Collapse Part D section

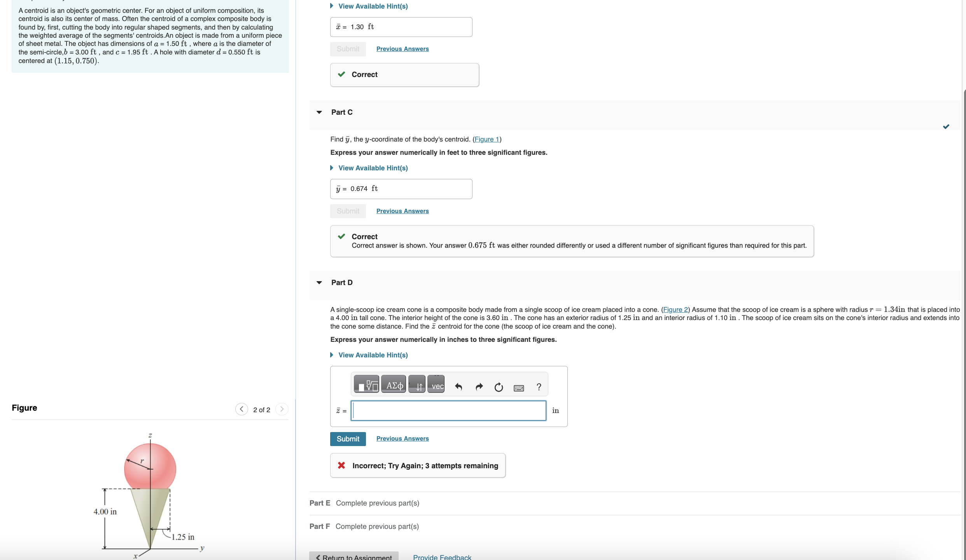[x=319, y=283]
